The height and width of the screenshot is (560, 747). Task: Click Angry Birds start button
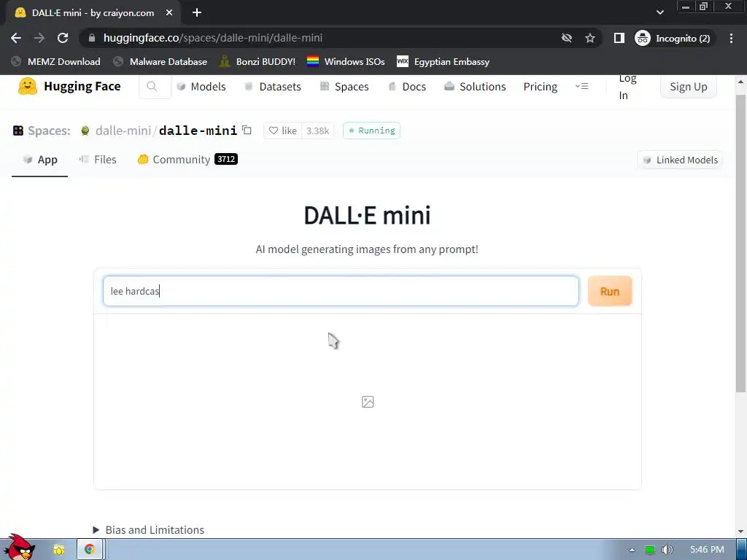(x=19, y=548)
